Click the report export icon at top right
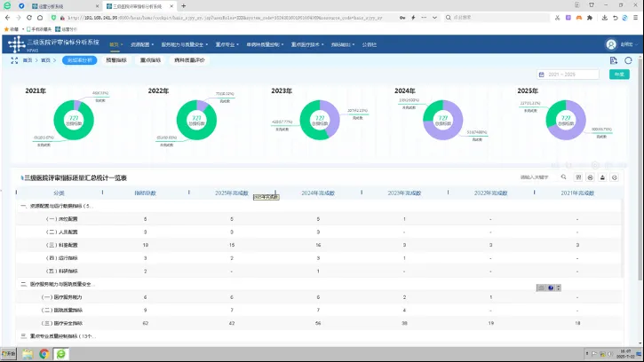Viewport: 644px width, 362px height. tap(614, 60)
